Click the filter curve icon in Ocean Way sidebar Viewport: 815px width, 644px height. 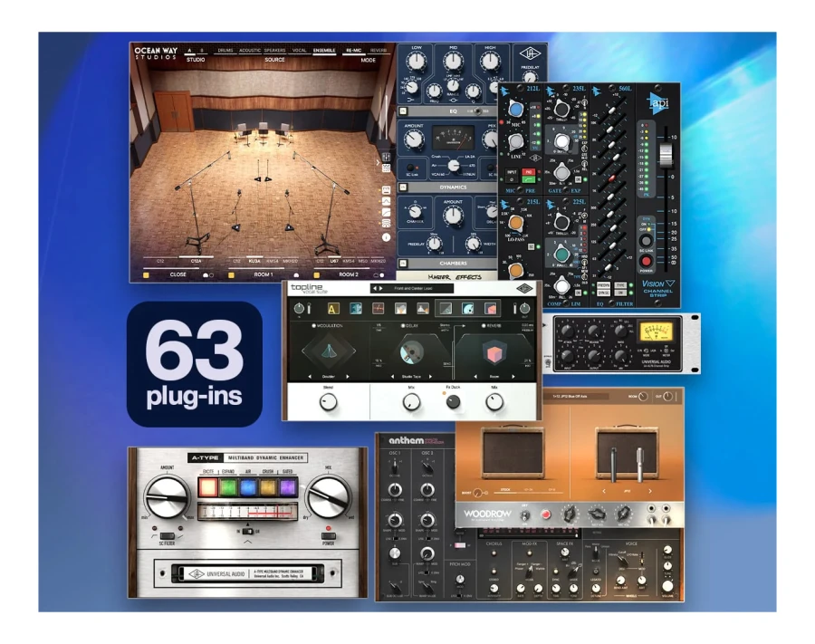[386, 212]
